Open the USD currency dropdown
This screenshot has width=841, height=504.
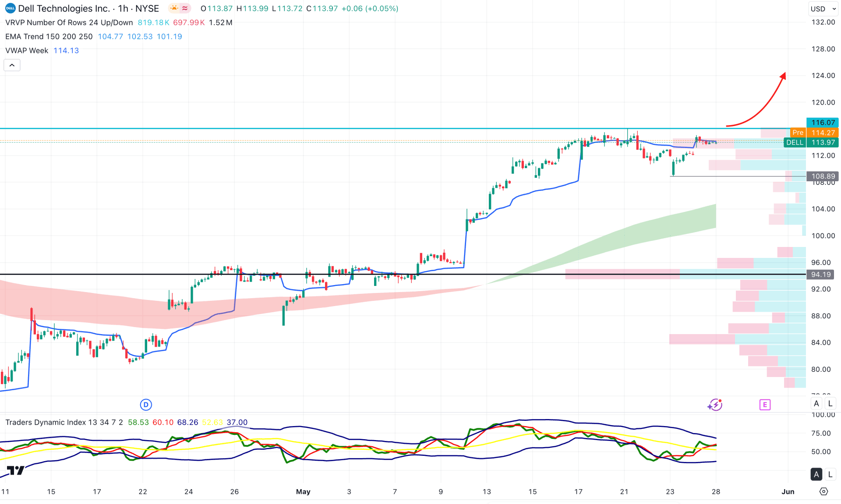coord(823,8)
